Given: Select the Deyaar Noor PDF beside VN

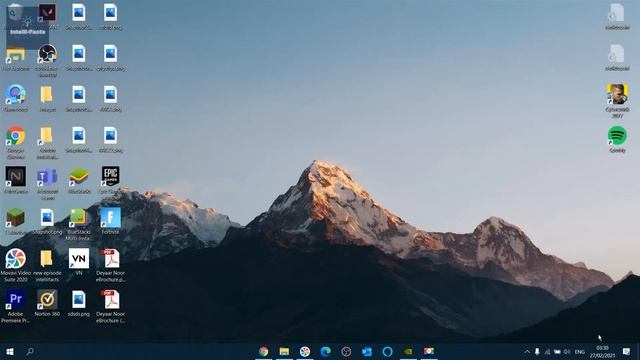Looking at the screenshot, I should (110, 258).
